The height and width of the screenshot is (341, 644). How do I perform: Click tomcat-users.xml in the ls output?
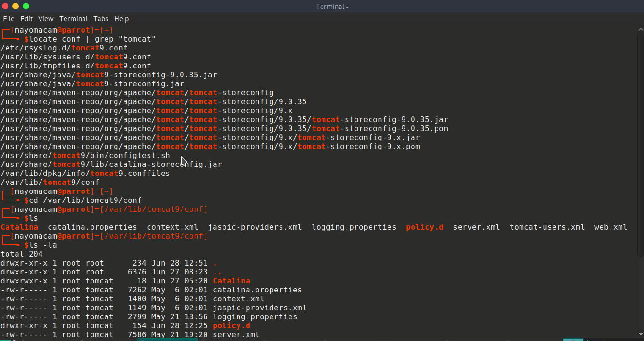click(x=547, y=227)
